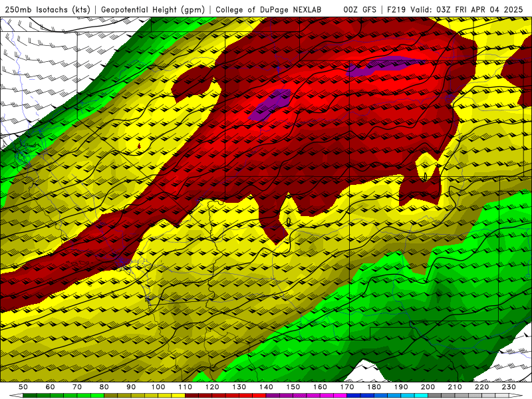Click the 200 legend value
532x399 pixels.
coord(428,387)
